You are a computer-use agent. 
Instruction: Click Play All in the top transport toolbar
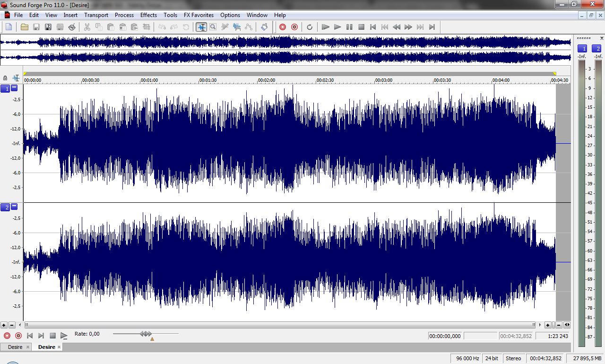pos(326,27)
